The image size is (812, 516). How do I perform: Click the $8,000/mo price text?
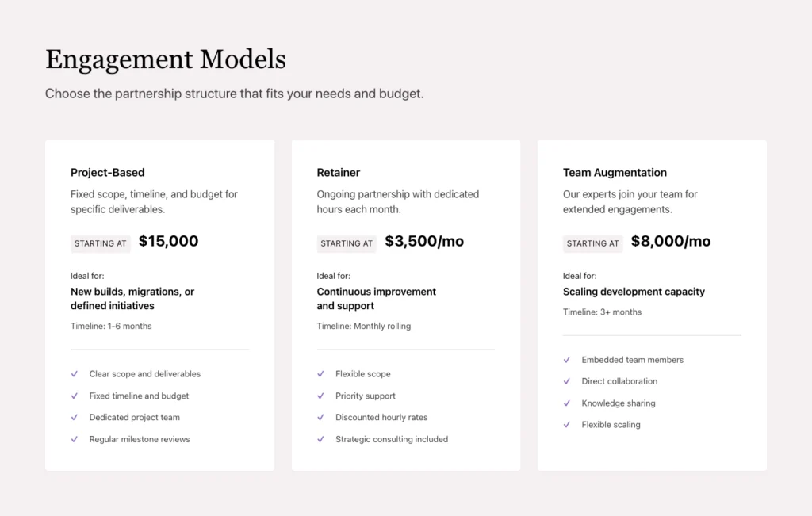click(x=671, y=241)
